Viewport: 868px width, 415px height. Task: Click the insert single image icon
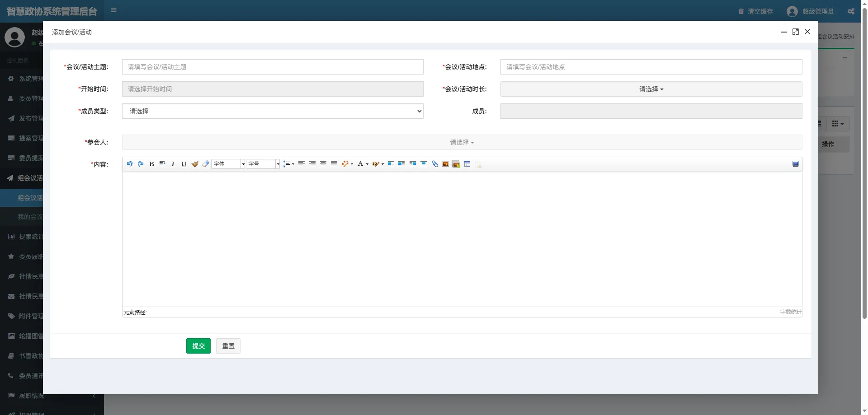click(445, 164)
